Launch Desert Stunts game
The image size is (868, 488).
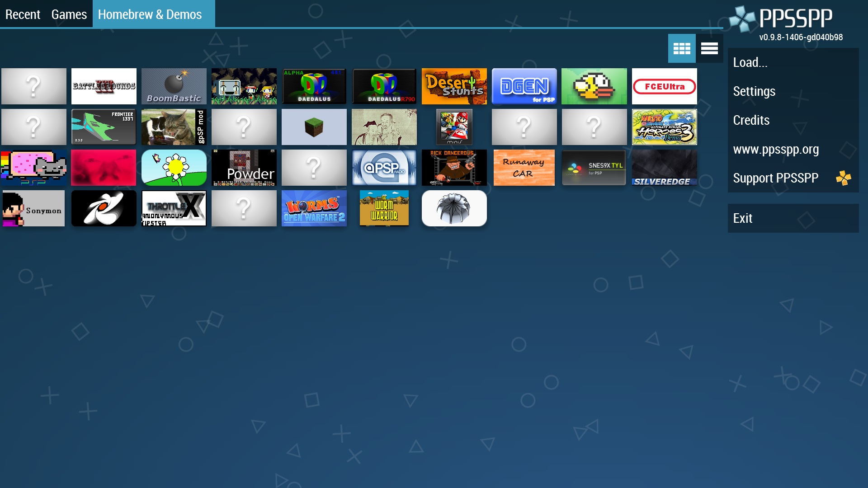pos(454,86)
